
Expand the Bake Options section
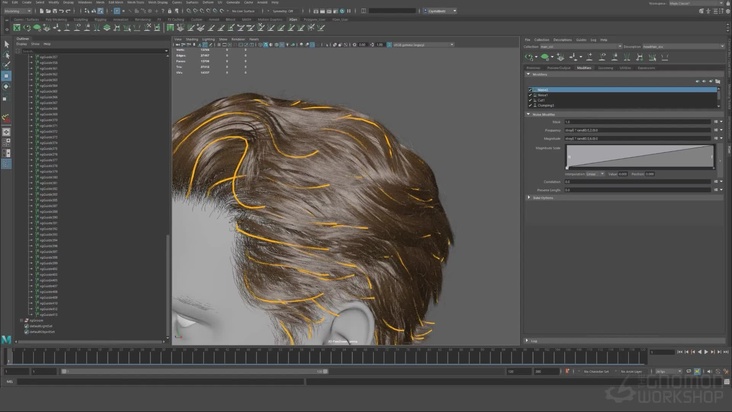coord(528,197)
